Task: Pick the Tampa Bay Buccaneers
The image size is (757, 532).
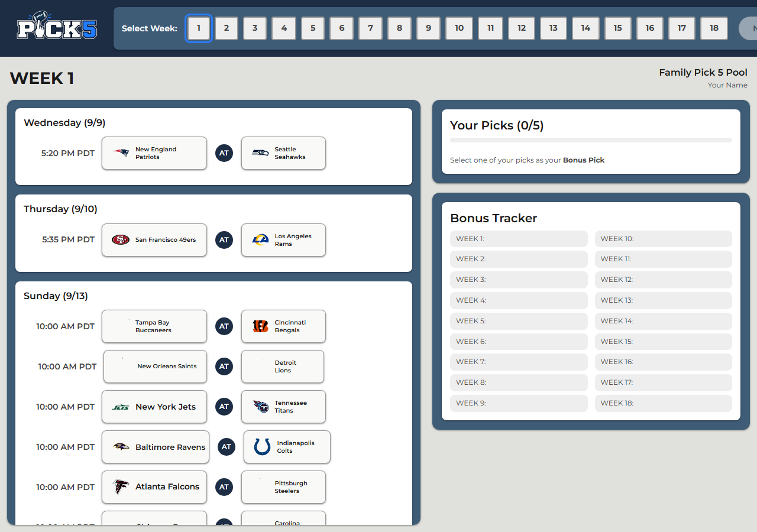Action: (x=154, y=326)
